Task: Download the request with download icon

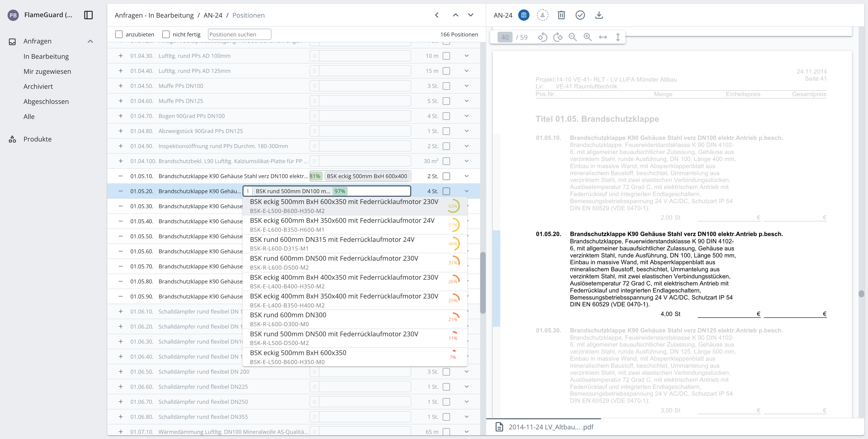Action: (599, 15)
